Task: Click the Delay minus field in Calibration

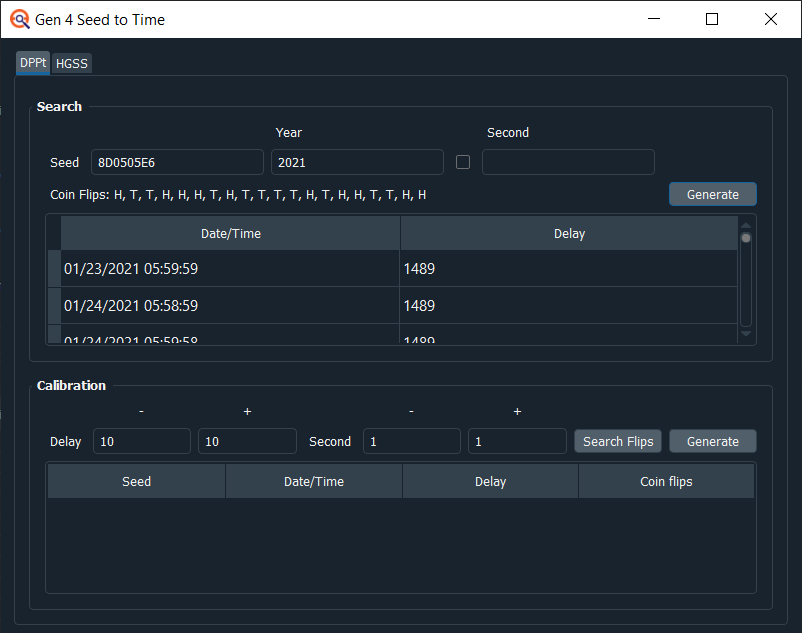Action: tap(142, 441)
